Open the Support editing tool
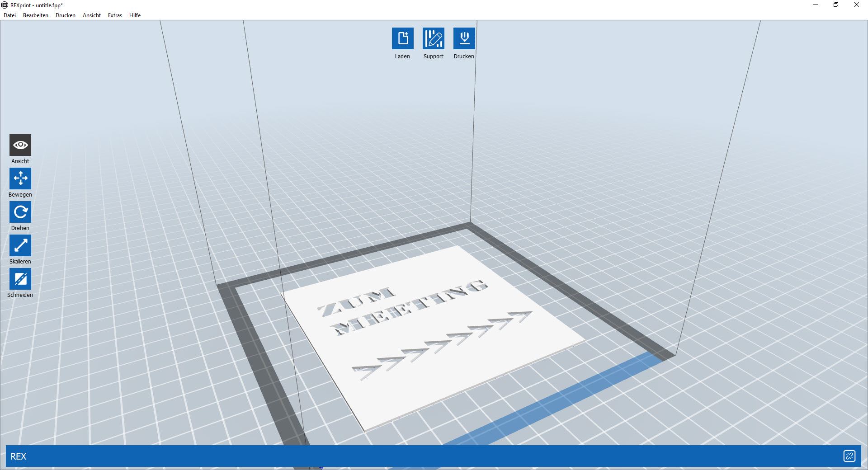868x470 pixels. 433,38
